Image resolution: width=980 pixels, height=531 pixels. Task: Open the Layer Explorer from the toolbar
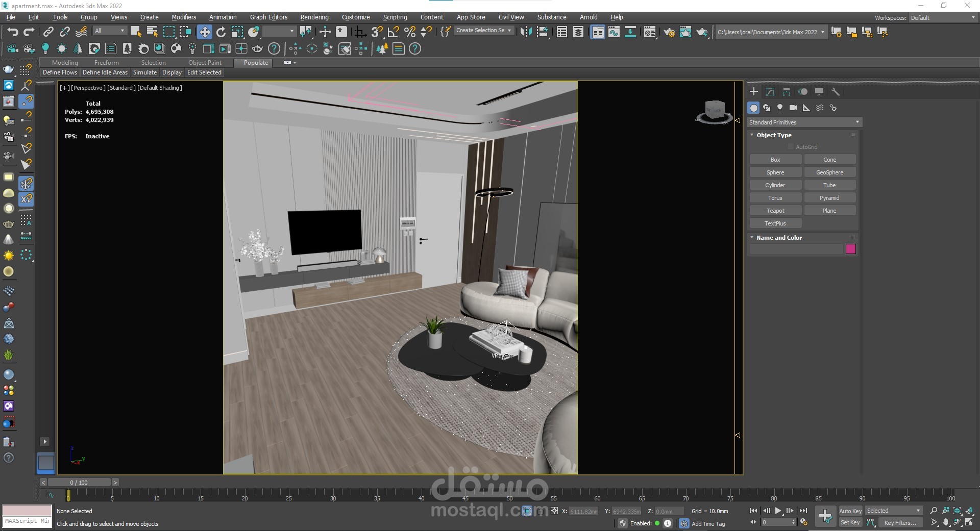[x=578, y=32]
